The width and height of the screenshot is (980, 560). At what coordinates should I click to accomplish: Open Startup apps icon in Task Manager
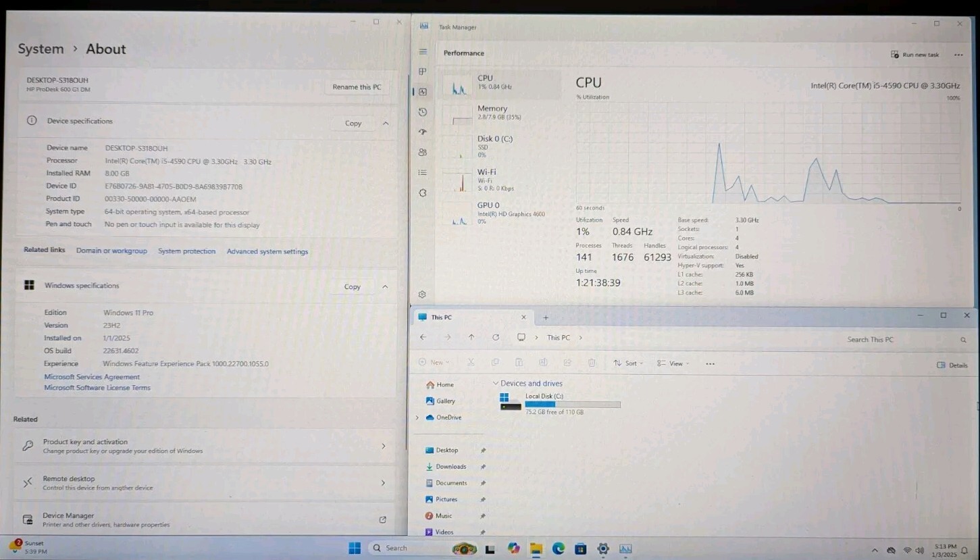(x=423, y=132)
